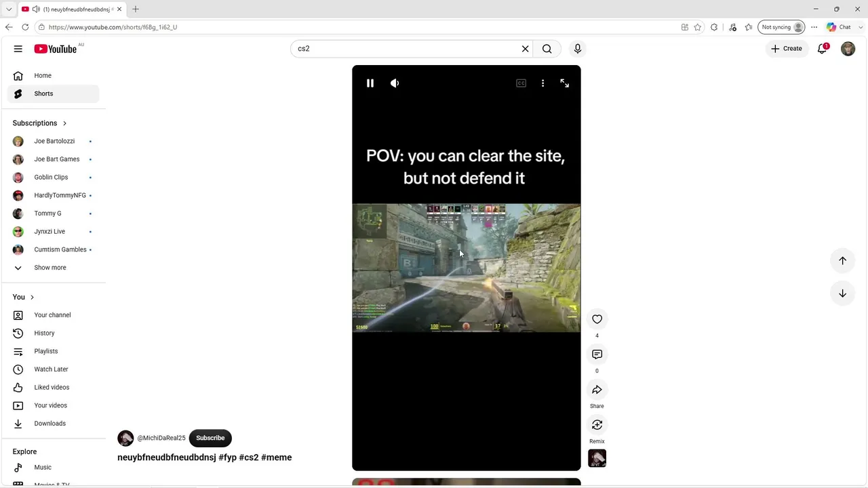Close the YouTube Shorts browser tab
The image size is (868, 488).
tap(119, 9)
